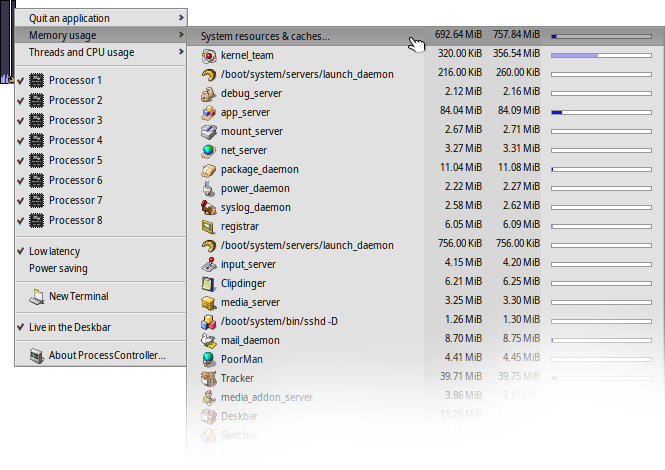Click the 356.54 MiB kernel_team value

[x=516, y=53]
